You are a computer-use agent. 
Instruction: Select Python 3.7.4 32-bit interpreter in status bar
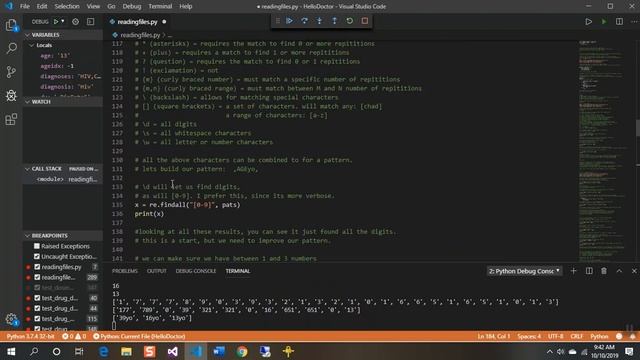31,336
